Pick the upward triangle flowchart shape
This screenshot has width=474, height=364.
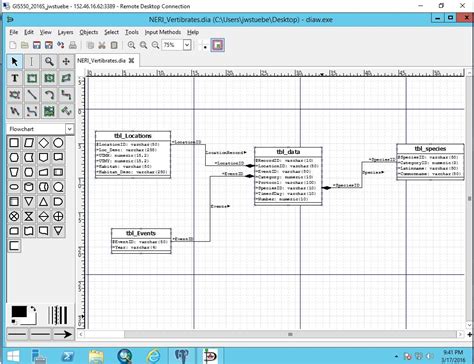click(44, 202)
